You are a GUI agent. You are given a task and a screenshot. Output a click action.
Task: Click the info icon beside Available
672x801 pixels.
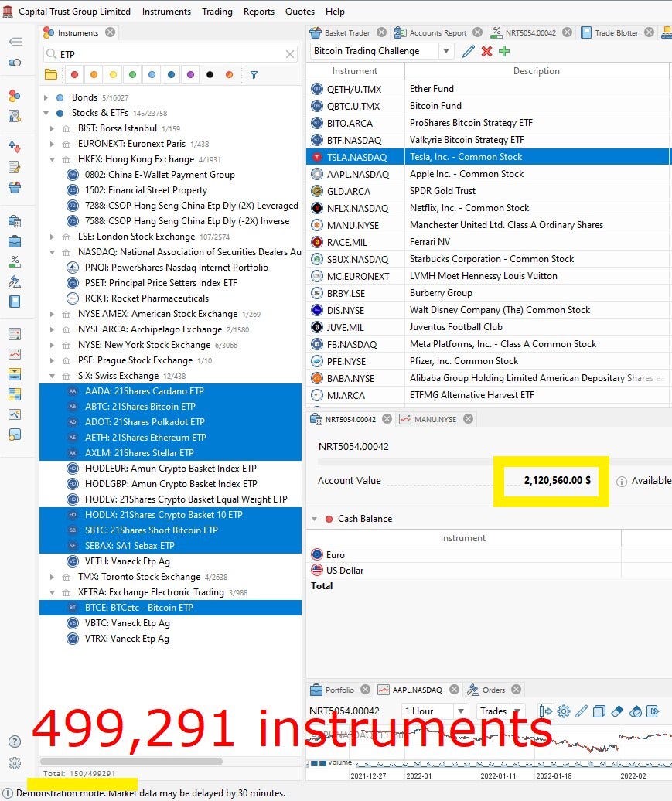pyautogui.click(x=622, y=481)
